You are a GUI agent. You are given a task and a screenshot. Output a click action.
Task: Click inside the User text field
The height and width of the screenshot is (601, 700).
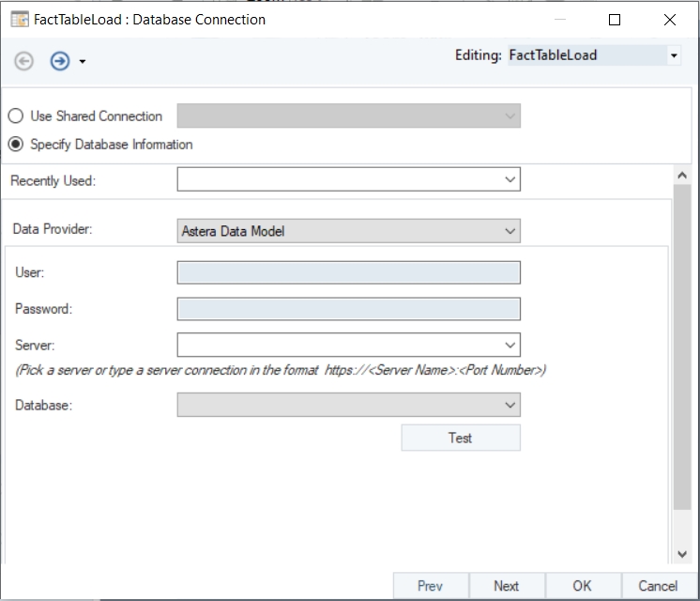[x=348, y=272]
